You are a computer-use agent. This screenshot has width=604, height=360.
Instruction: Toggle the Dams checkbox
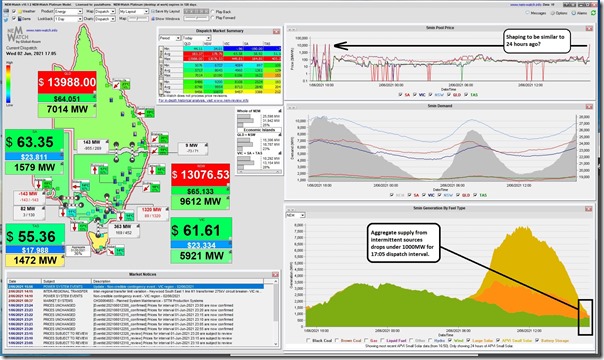(14, 18)
